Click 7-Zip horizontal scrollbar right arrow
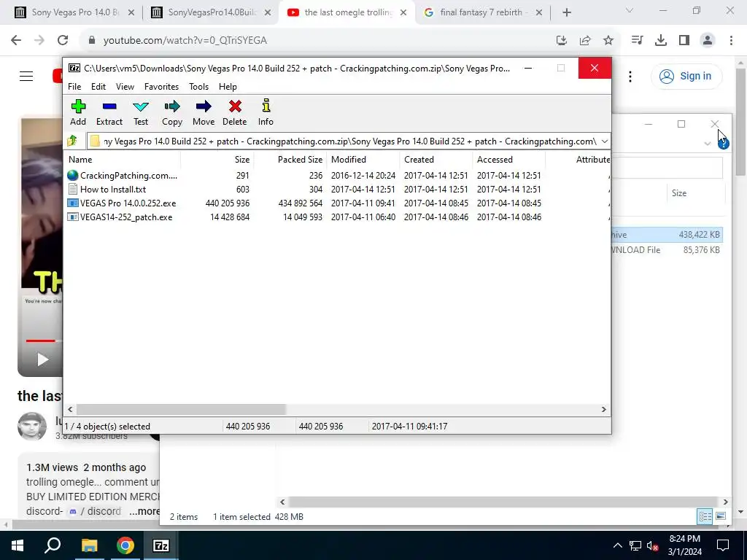This screenshot has height=560, width=747. (603, 409)
